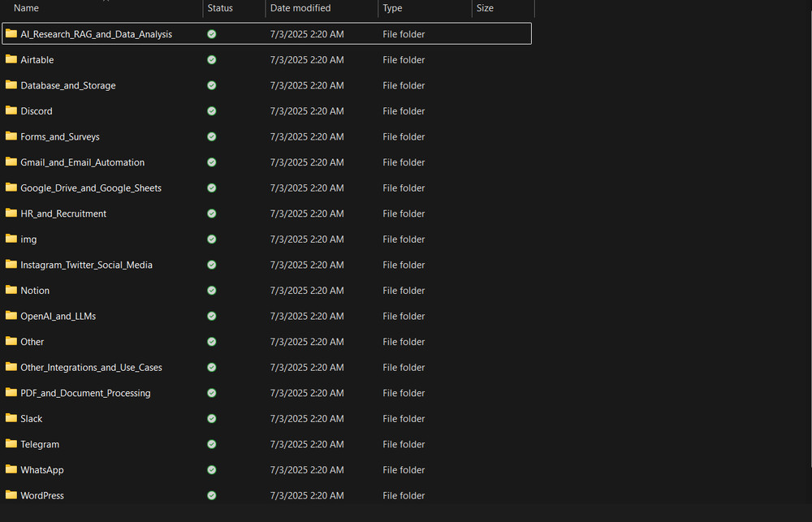
Task: Click the sync status checkmark for Slack
Action: (212, 418)
